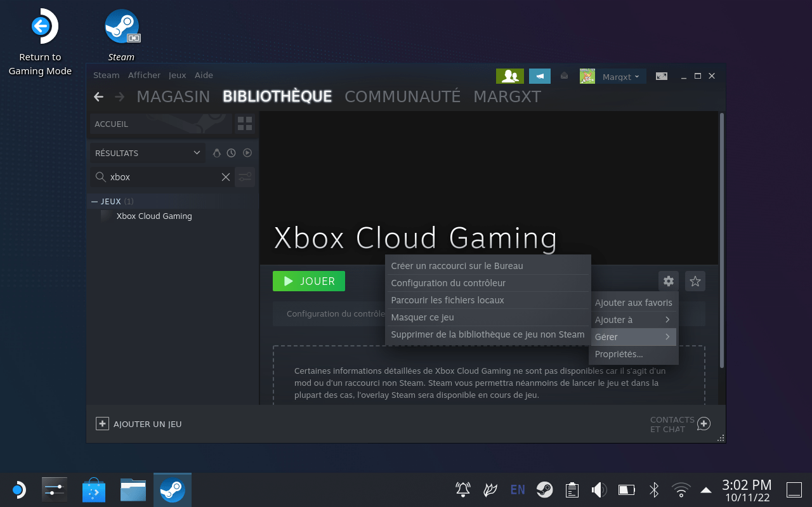This screenshot has width=812, height=507.
Task: Open the friends list icon in Steam header
Action: (x=510, y=76)
